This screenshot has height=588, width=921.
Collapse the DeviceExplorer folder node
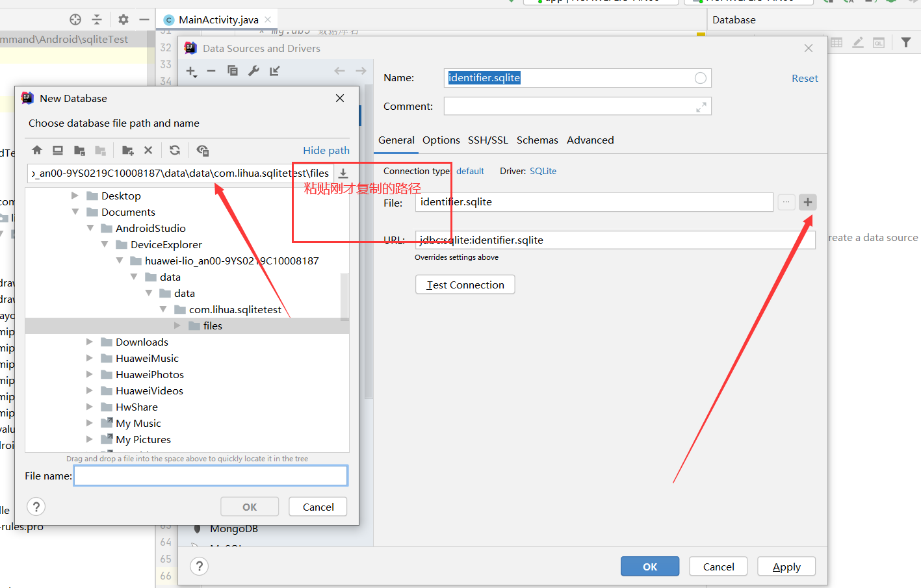point(105,244)
